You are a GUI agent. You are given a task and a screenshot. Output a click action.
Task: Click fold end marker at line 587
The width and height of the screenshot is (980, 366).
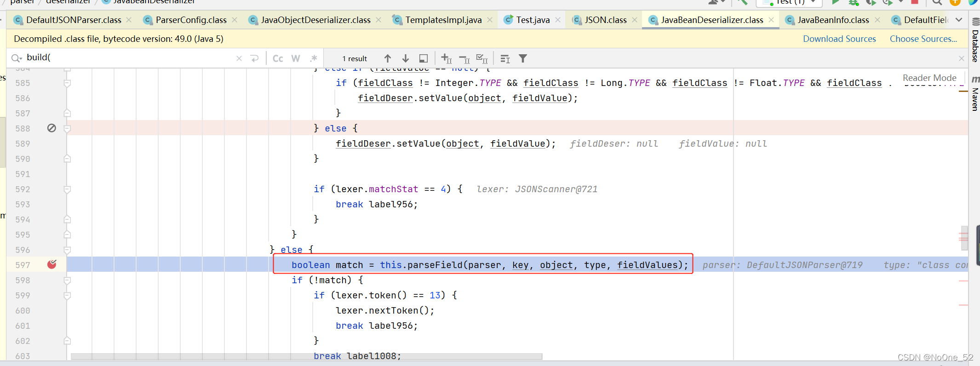67,113
